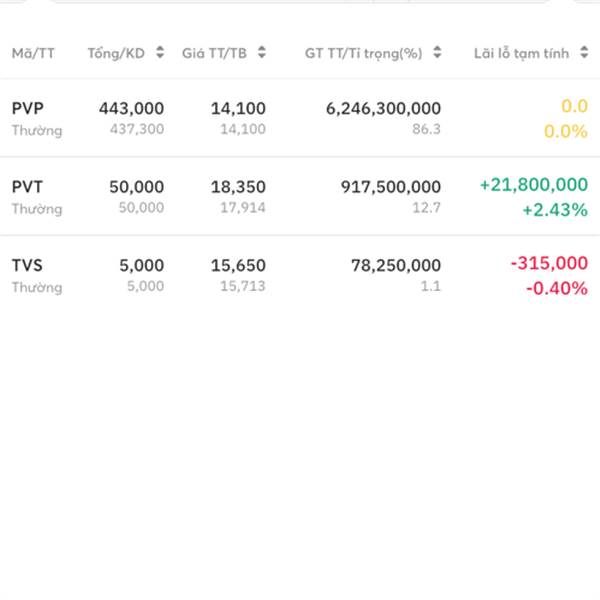600x600 pixels.
Task: Click PVT profit value +21,800,000
Action: click(533, 185)
